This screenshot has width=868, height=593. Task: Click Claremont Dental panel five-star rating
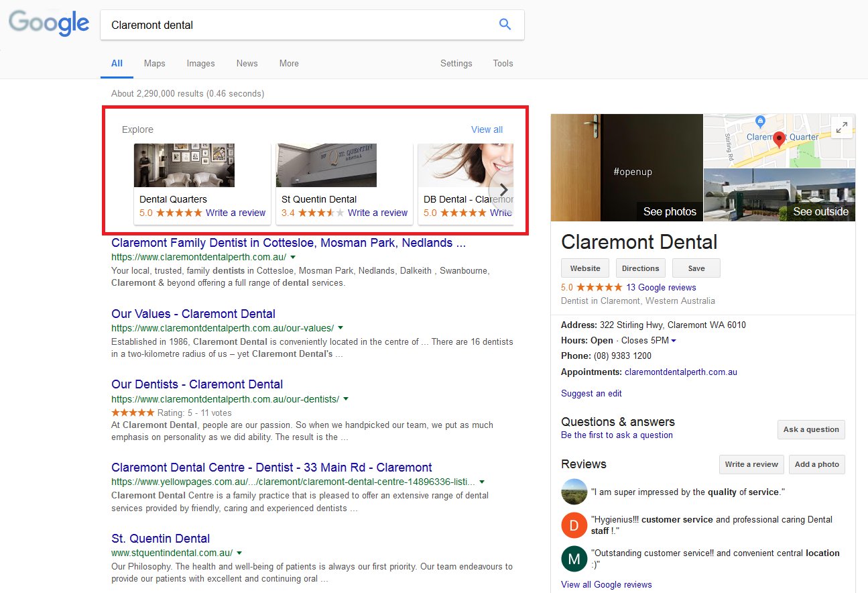coord(599,287)
